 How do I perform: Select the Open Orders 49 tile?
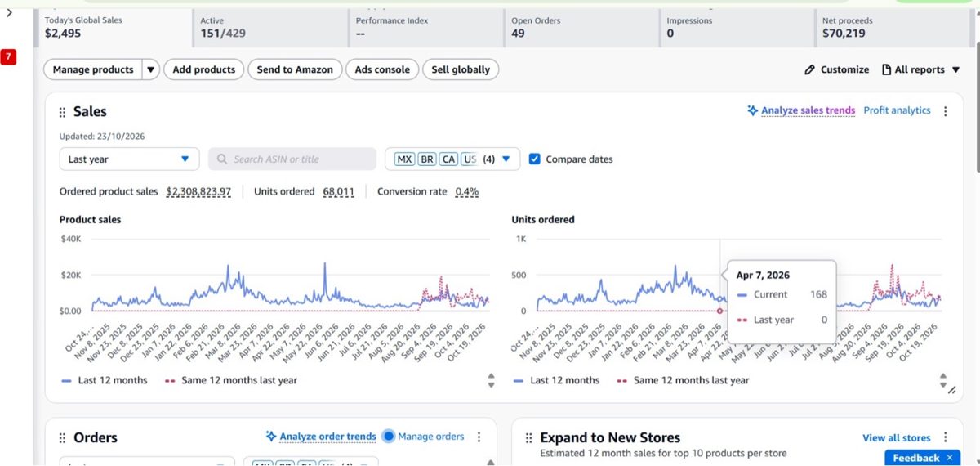coord(580,27)
